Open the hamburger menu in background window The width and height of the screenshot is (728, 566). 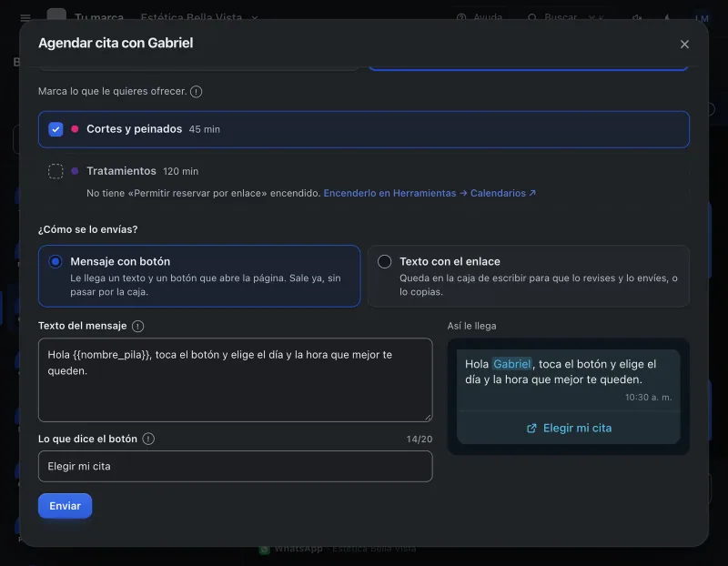click(25, 17)
